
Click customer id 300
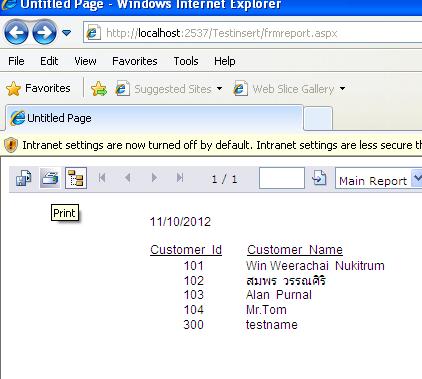(x=194, y=325)
